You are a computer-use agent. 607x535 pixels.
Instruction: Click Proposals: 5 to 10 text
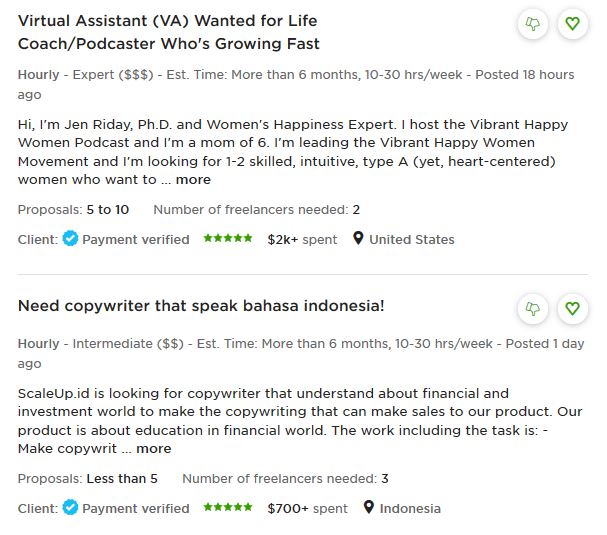pos(73,210)
